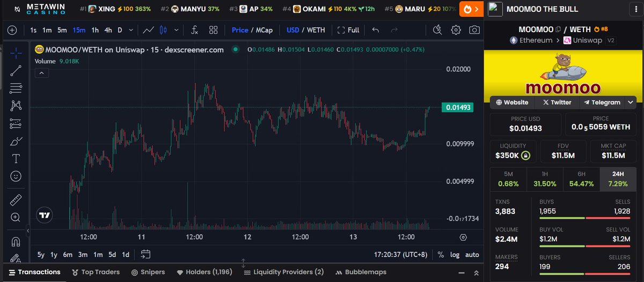The height and width of the screenshot is (282, 644).
Task: Click the TradingView logo on the chart
Action: coord(44,216)
